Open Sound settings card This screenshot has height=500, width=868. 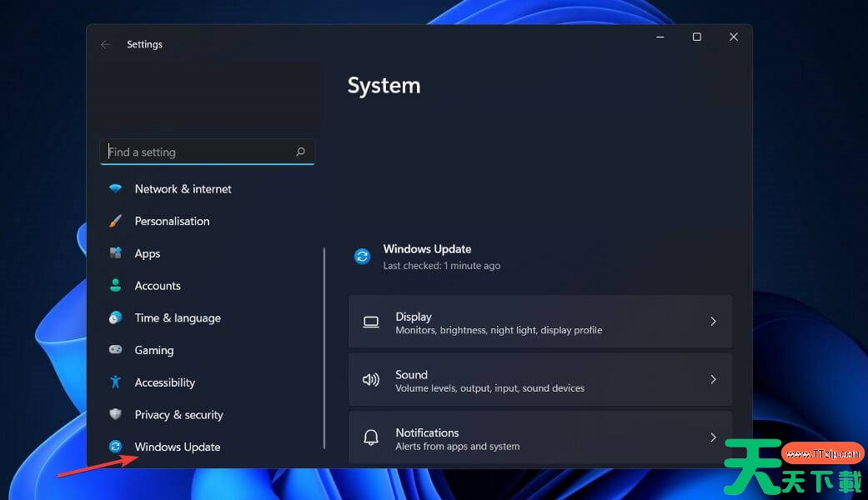(540, 379)
